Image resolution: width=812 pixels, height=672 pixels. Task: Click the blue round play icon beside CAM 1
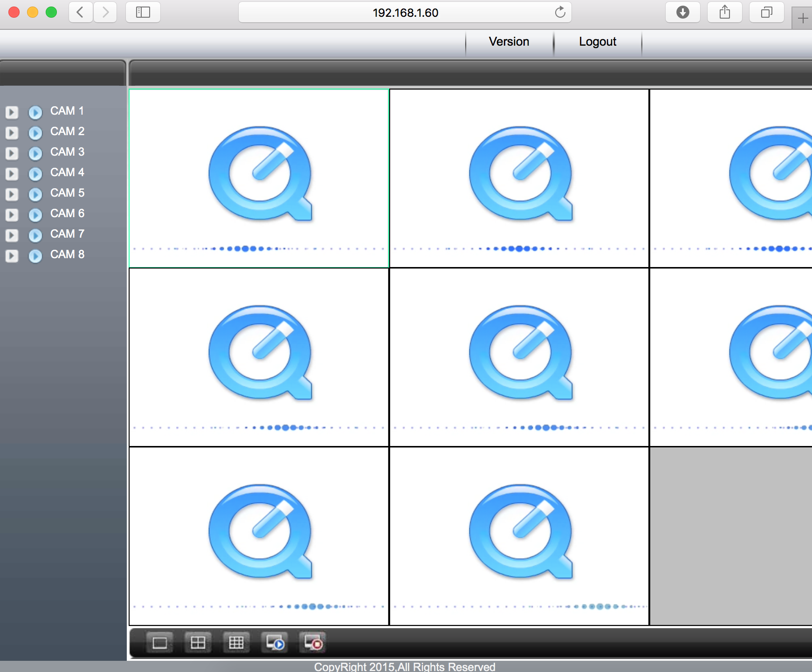(35, 112)
